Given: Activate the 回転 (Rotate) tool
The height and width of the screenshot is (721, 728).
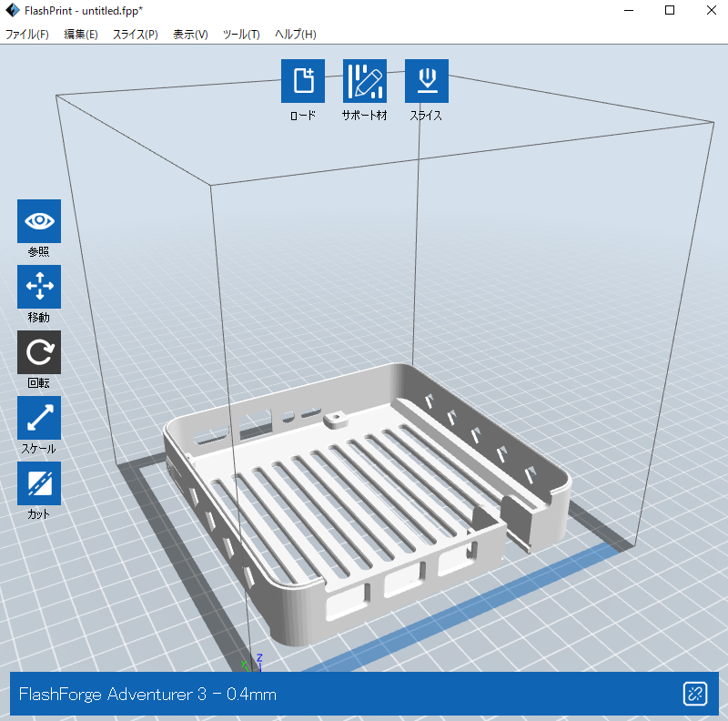Looking at the screenshot, I should (39, 352).
